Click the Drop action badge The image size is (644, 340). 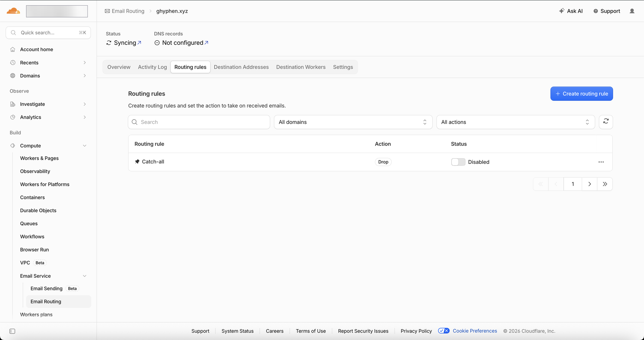tap(383, 162)
